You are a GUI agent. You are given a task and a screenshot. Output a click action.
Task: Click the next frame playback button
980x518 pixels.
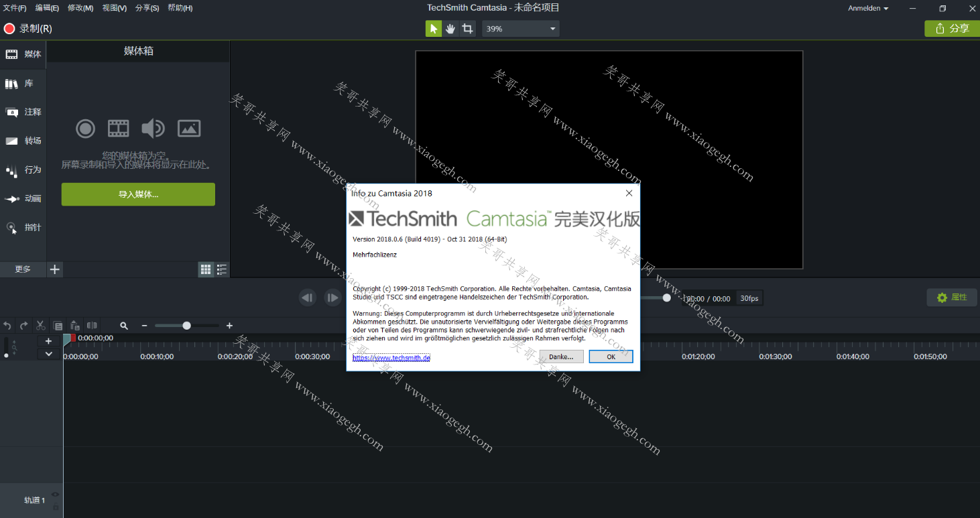(332, 298)
